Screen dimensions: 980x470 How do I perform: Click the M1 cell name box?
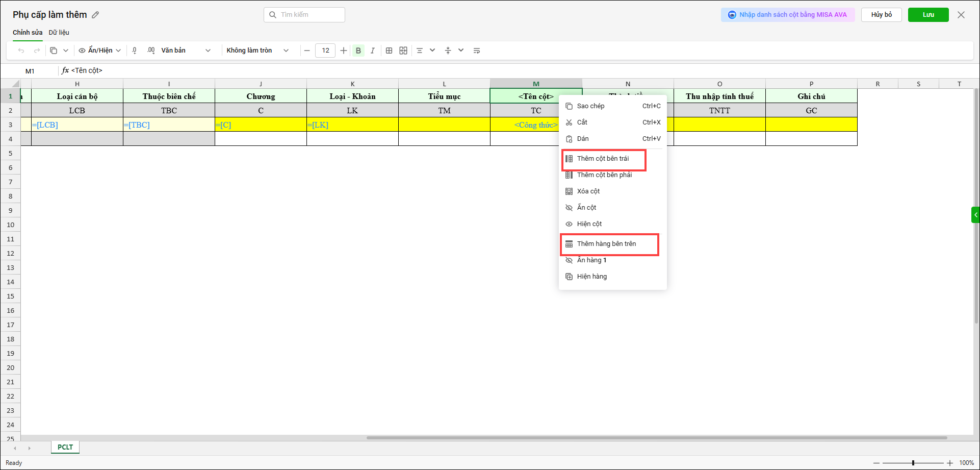30,71
